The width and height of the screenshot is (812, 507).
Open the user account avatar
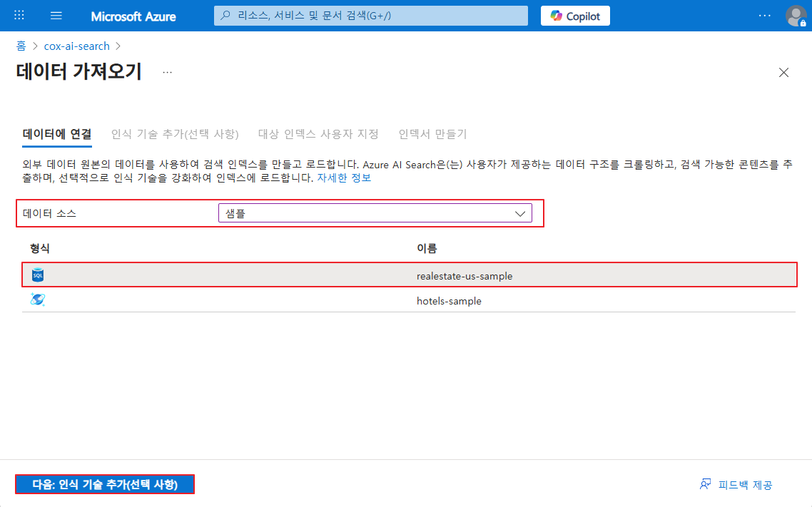(x=796, y=16)
